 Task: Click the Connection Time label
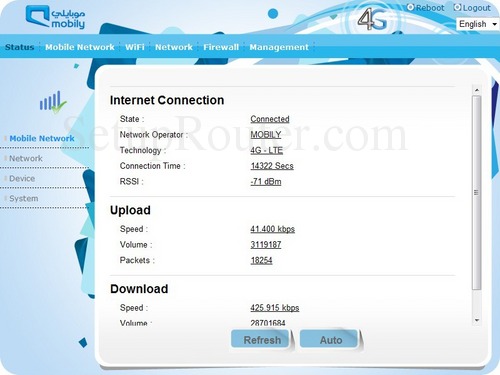(152, 166)
